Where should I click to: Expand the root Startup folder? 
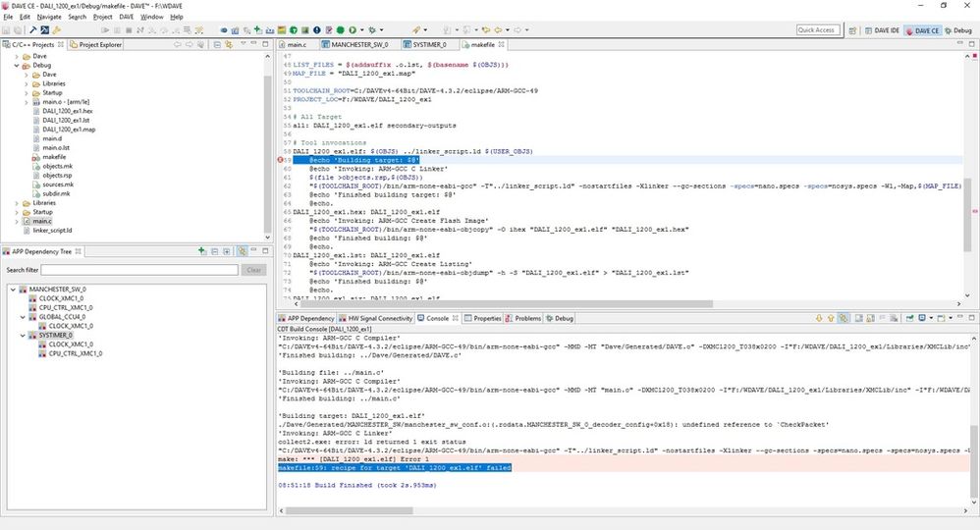pos(17,212)
